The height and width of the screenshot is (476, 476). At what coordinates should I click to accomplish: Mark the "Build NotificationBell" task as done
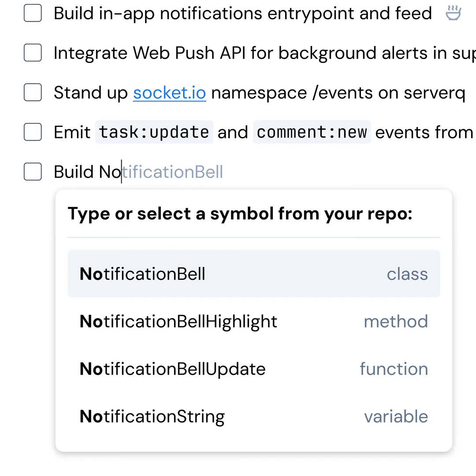33,172
